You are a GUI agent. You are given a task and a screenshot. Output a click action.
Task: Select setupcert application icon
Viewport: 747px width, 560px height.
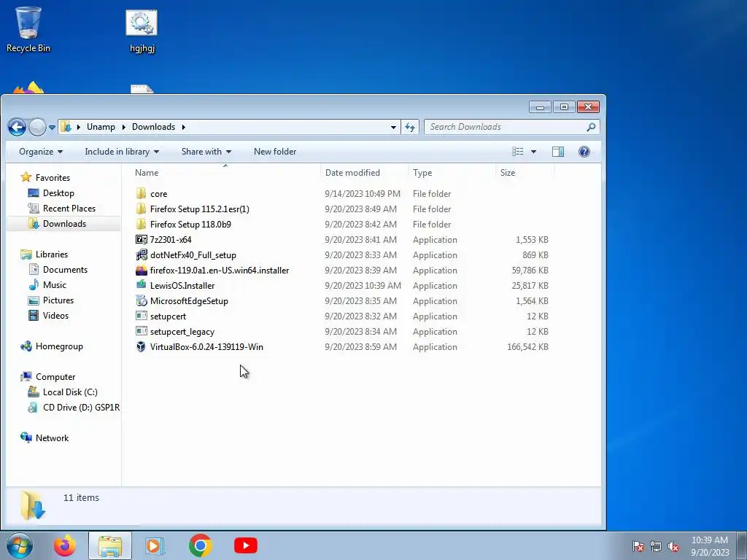pos(141,316)
